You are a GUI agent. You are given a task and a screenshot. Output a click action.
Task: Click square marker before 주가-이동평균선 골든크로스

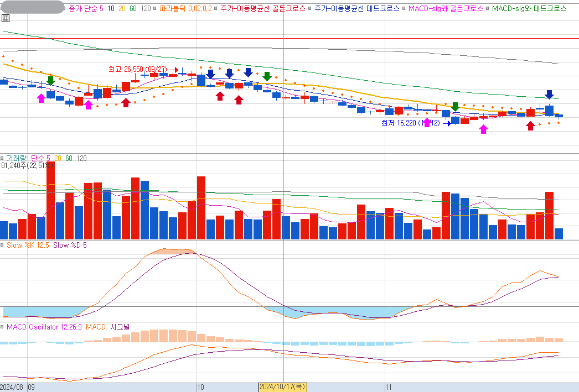coord(216,8)
